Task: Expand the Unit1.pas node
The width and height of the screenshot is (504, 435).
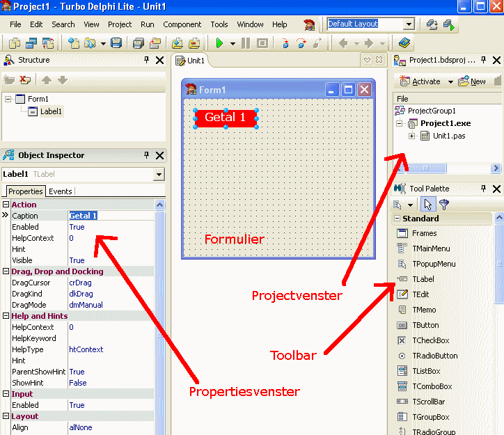Action: 411,136
